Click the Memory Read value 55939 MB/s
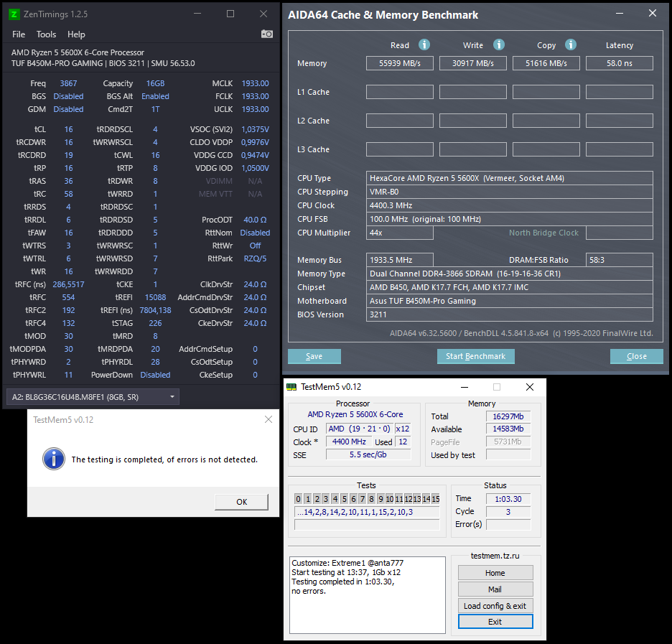 400,63
